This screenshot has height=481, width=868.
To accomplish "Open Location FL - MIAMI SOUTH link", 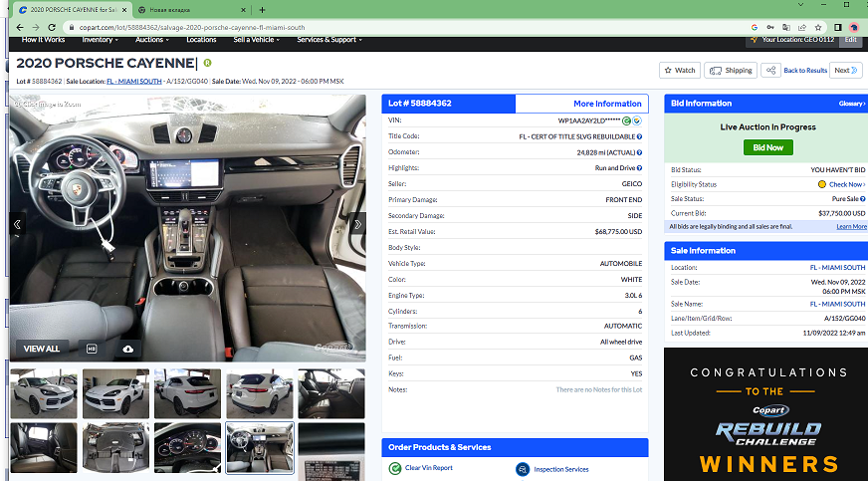I will 837,267.
